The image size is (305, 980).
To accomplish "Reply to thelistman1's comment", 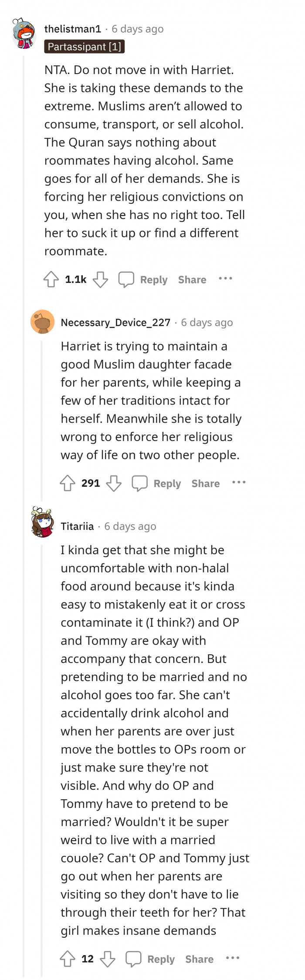I will 154,280.
